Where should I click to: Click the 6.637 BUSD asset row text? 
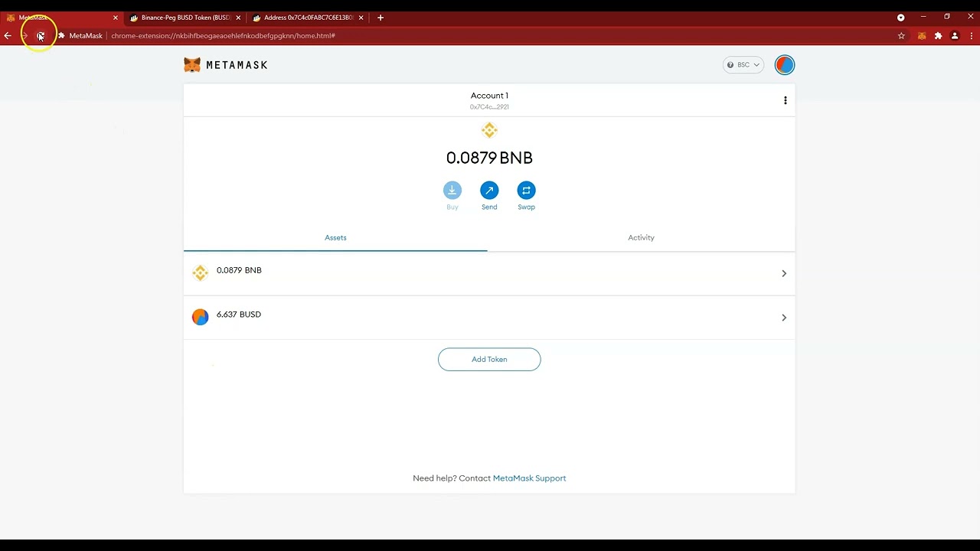tap(238, 315)
